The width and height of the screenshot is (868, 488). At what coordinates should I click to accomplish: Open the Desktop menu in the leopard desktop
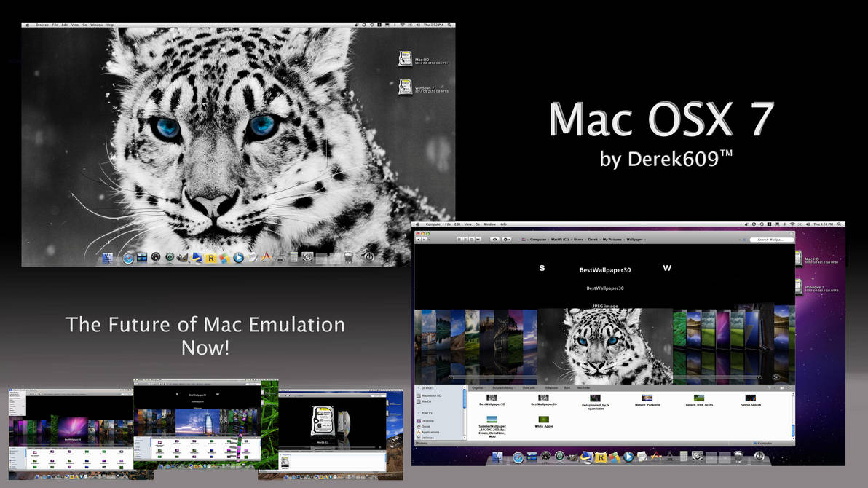click(x=42, y=25)
